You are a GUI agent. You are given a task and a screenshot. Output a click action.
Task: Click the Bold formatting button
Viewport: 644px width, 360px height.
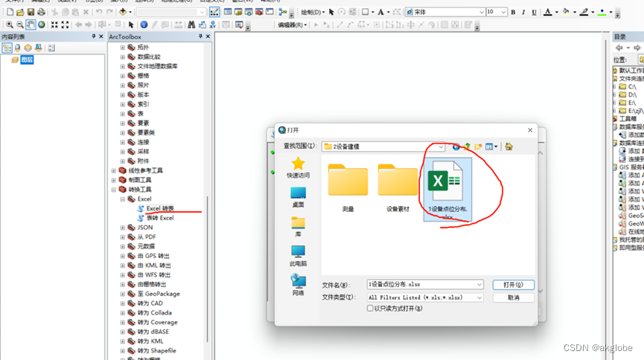click(513, 13)
